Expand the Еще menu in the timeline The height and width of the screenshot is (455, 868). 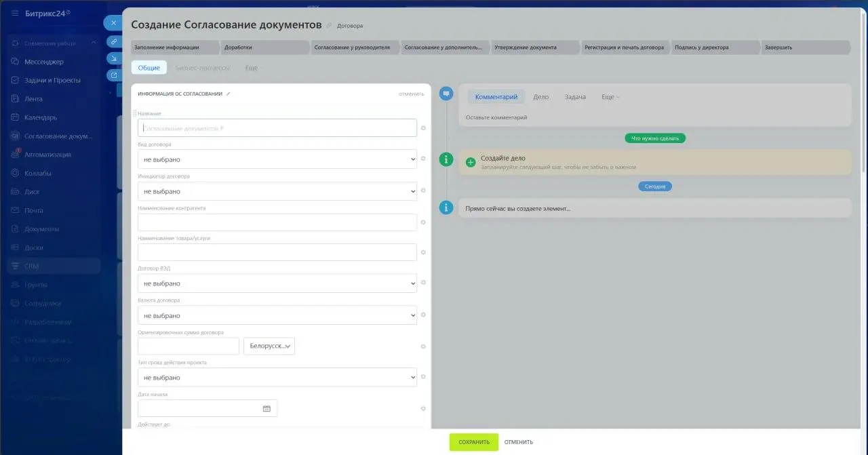tap(610, 97)
